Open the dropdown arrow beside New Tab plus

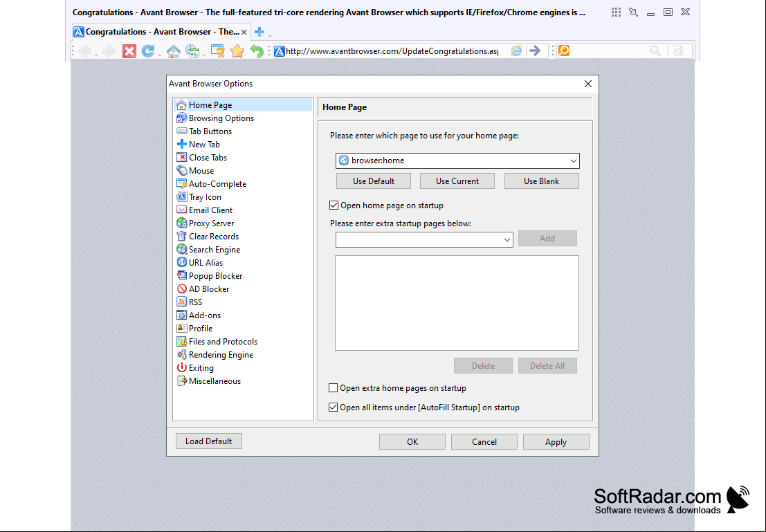(270, 35)
